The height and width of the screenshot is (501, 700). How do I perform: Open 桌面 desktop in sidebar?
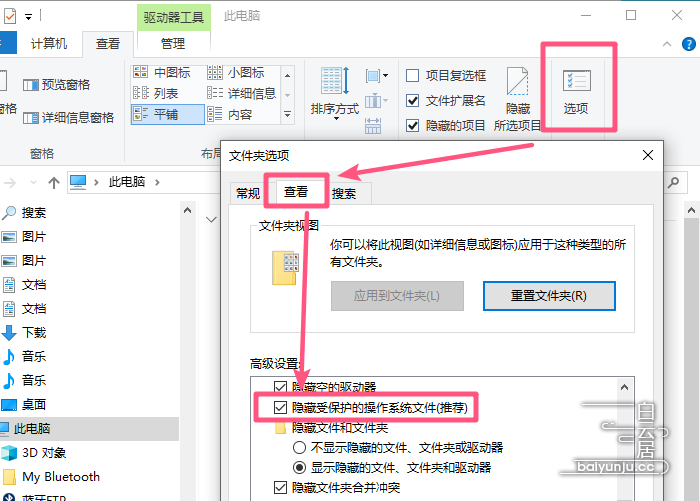(24, 405)
